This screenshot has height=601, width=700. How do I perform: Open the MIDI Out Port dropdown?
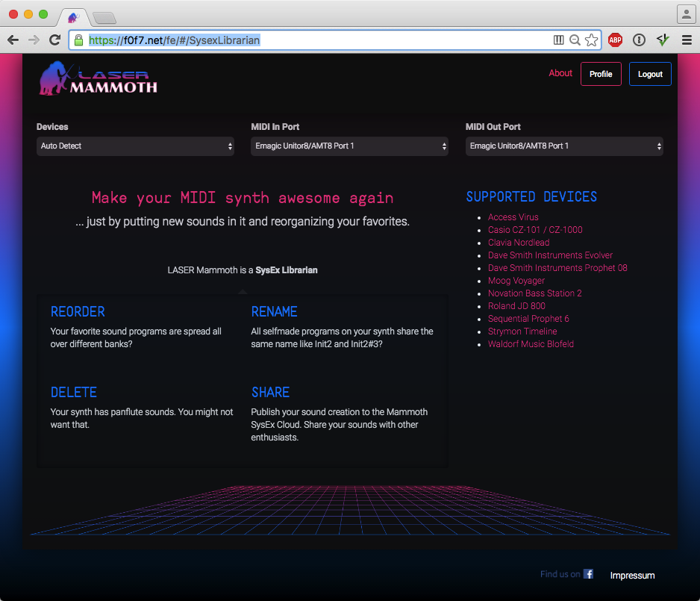(564, 146)
